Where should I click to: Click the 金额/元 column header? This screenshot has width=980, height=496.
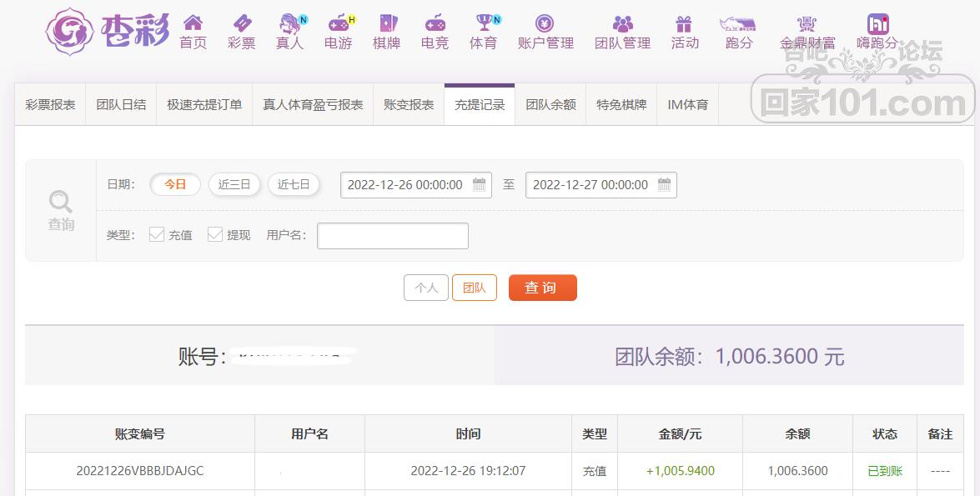[680, 433]
